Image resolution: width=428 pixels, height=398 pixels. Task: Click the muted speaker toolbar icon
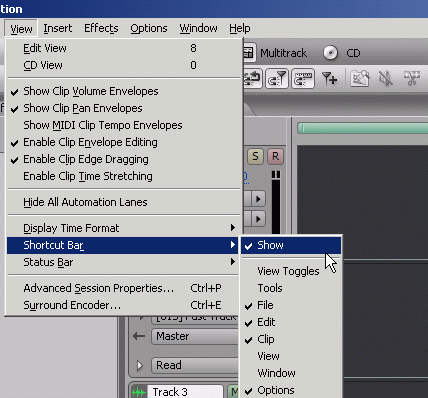coord(385,79)
